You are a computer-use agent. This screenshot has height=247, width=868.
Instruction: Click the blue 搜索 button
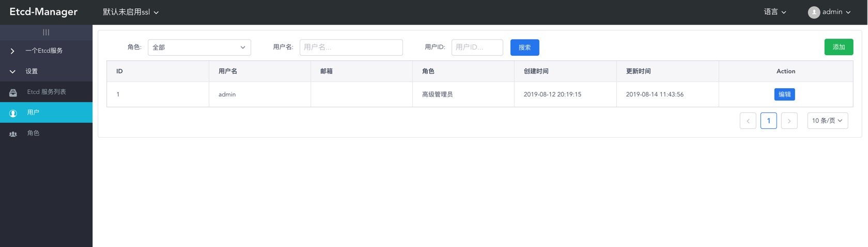tap(524, 47)
